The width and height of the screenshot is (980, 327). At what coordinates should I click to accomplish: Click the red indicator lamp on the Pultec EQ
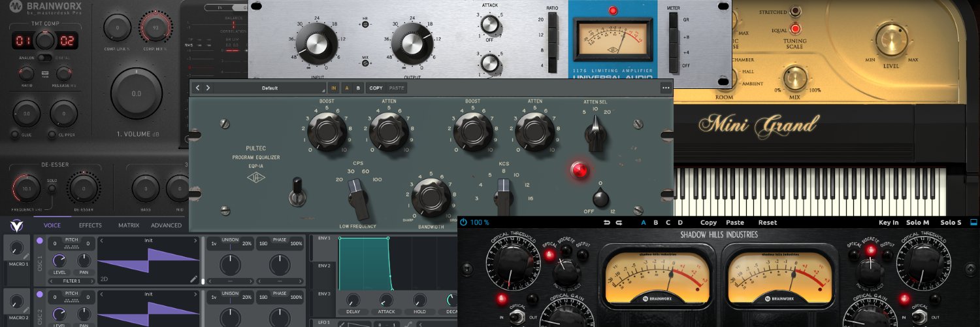click(579, 170)
